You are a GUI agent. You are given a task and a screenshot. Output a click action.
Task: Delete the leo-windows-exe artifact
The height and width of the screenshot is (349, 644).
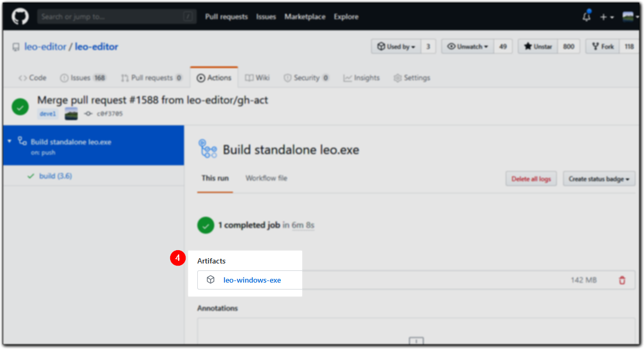pos(622,280)
